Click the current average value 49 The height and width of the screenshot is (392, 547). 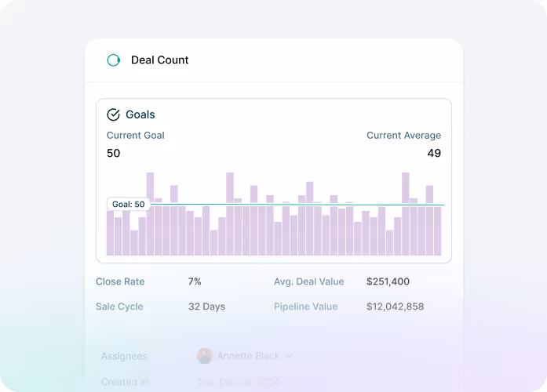[434, 154]
